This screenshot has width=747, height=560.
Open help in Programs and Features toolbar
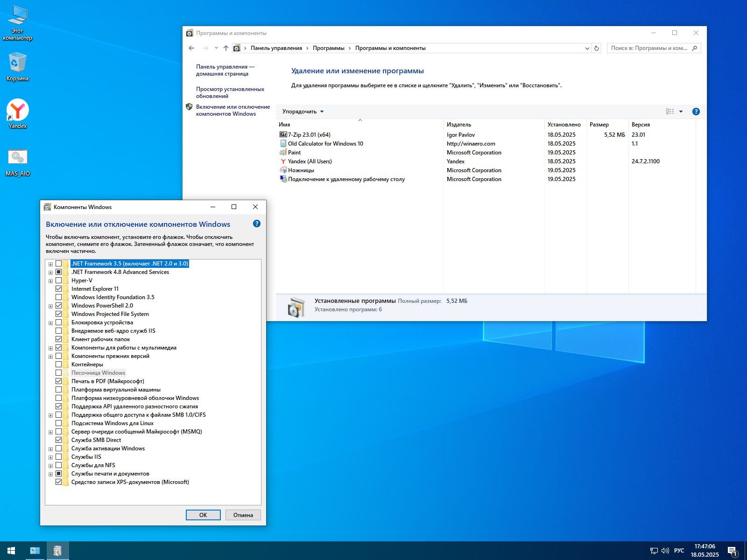tap(696, 112)
